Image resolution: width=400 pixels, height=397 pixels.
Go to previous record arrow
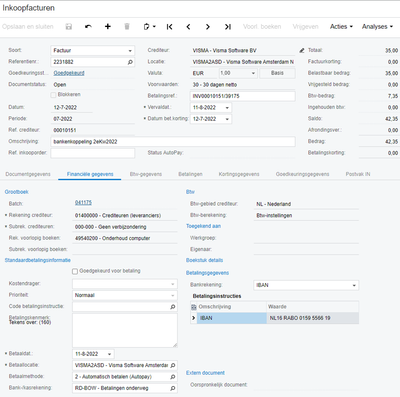click(188, 27)
